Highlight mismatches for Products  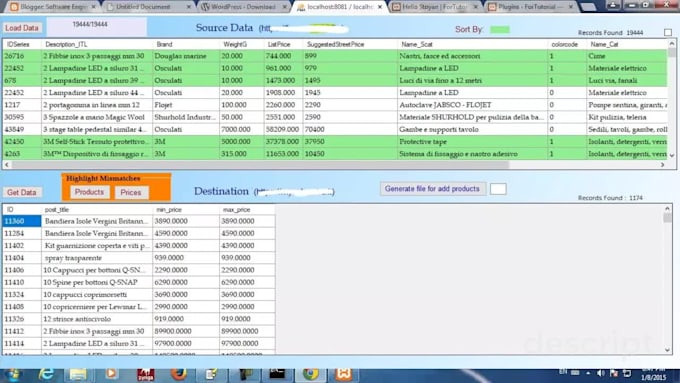[x=89, y=192]
